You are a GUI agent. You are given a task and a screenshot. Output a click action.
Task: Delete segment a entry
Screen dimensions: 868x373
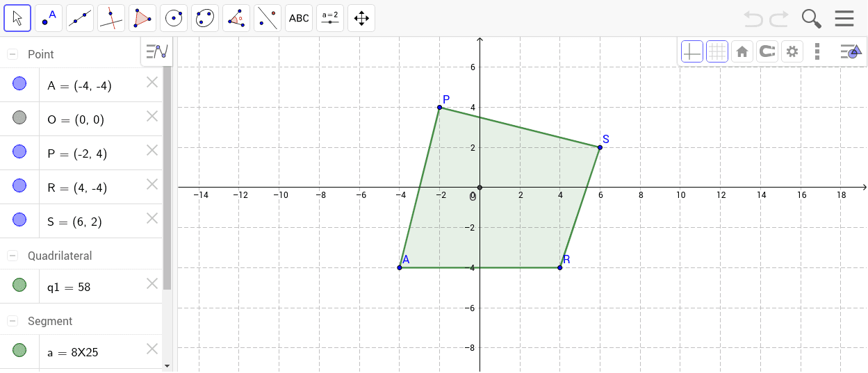click(152, 349)
